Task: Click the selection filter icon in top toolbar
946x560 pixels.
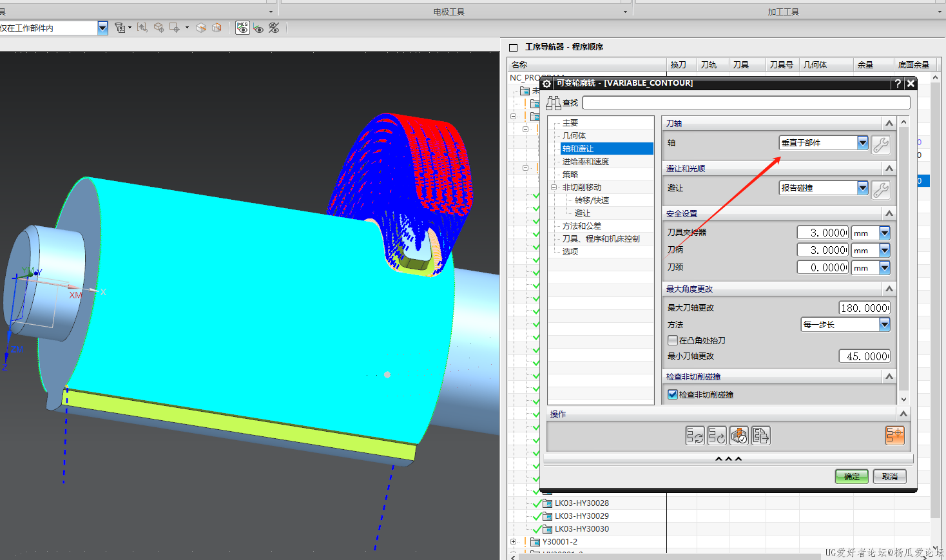Action: pyautogui.click(x=120, y=28)
